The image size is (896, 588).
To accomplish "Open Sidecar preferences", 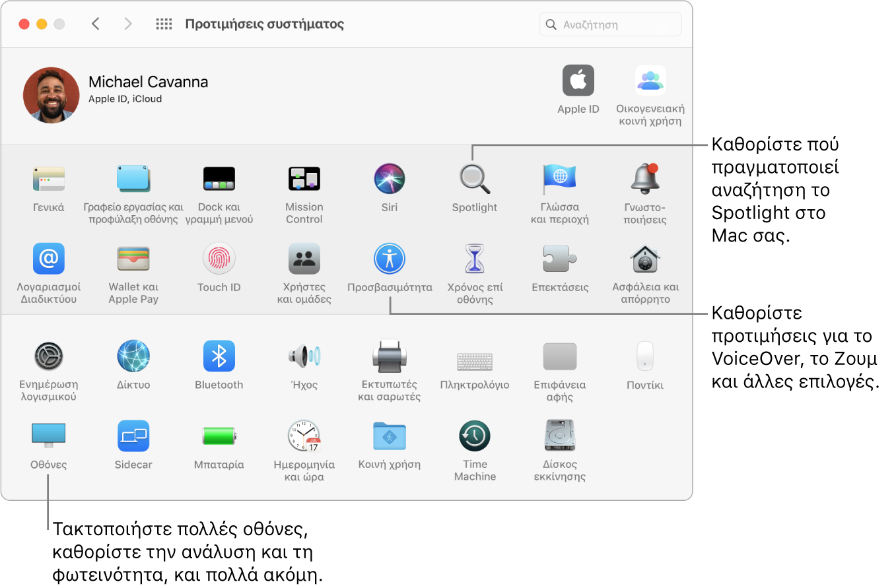I will click(x=133, y=436).
